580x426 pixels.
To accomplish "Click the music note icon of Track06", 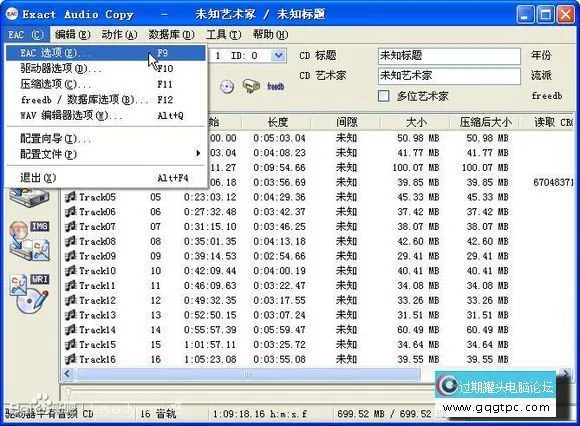I will point(70,212).
